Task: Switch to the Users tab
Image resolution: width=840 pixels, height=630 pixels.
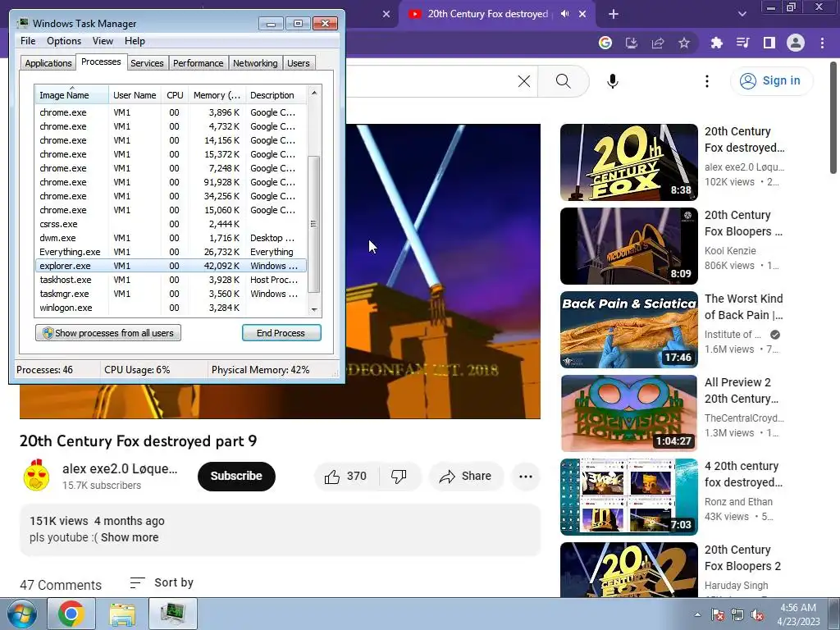Action: pos(299,63)
